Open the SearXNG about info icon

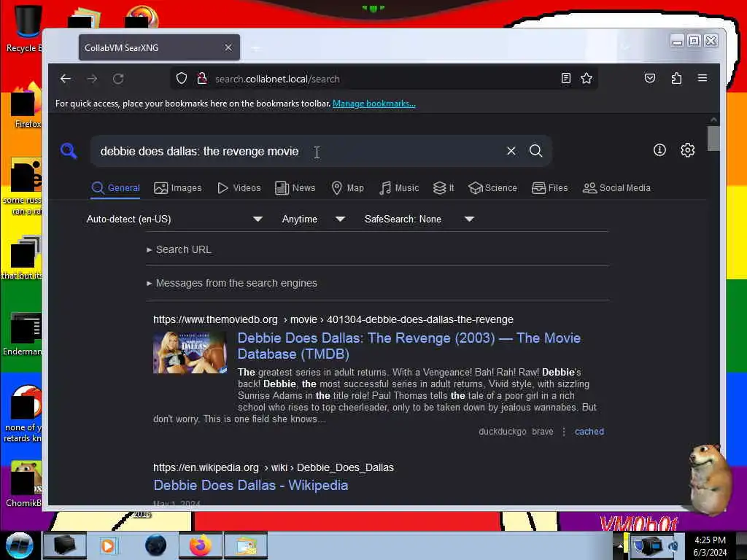coord(659,150)
